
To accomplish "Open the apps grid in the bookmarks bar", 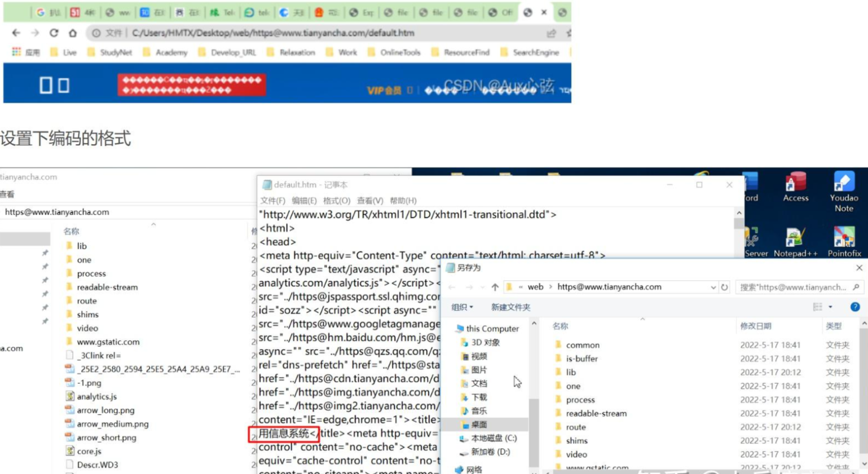I will pos(16,52).
